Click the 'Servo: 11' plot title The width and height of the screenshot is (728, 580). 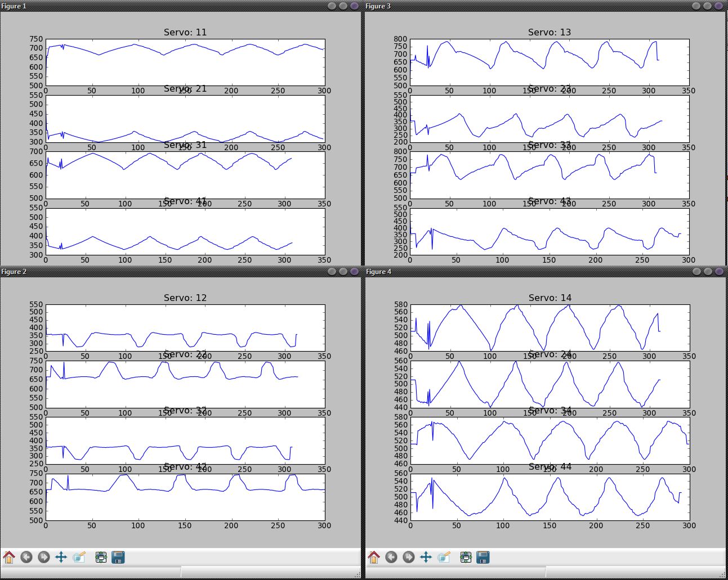[x=185, y=33]
